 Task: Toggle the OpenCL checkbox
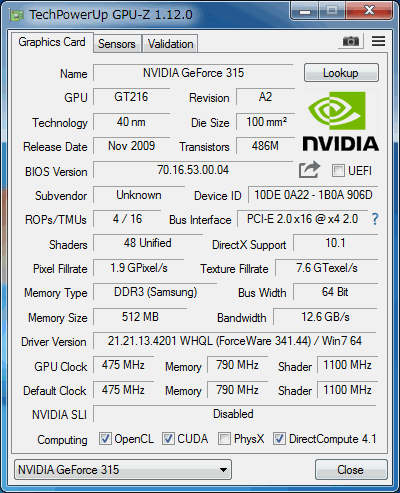coord(105,439)
